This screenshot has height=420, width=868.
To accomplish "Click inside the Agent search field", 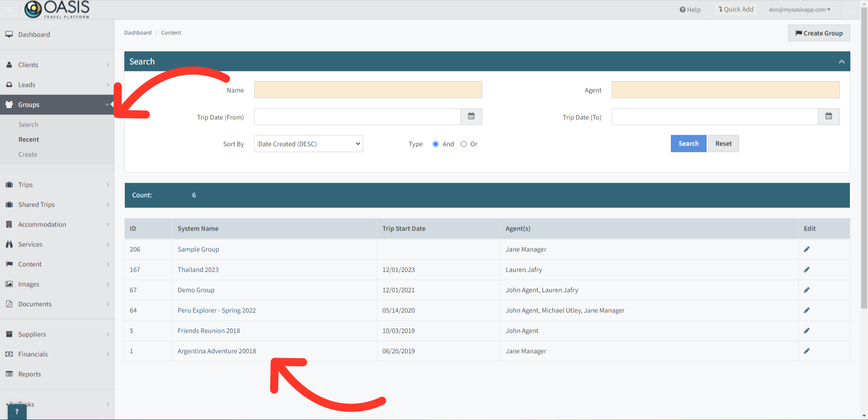I will 725,90.
